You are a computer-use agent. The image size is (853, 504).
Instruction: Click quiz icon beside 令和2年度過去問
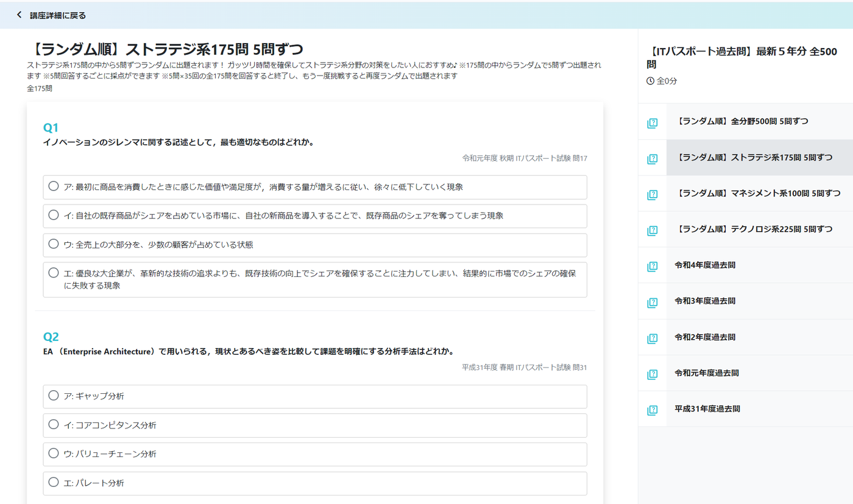pos(653,338)
